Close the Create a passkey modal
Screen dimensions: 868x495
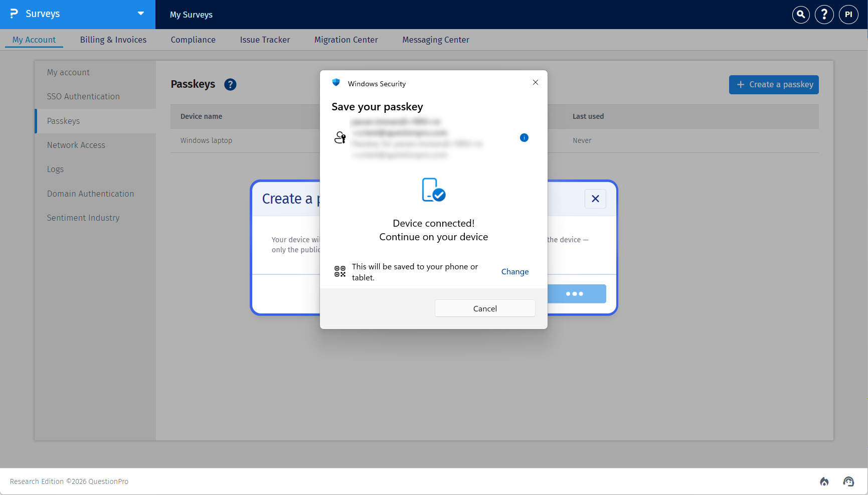pyautogui.click(x=595, y=199)
